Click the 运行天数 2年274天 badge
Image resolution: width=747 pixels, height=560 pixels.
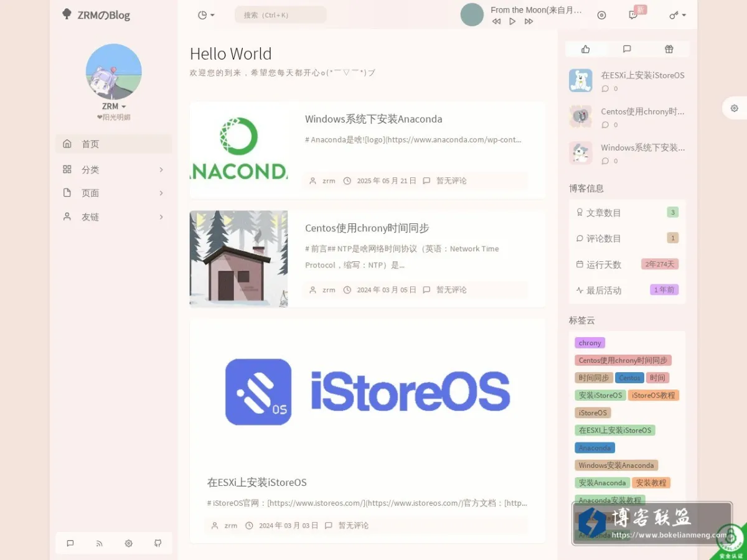coord(660,264)
